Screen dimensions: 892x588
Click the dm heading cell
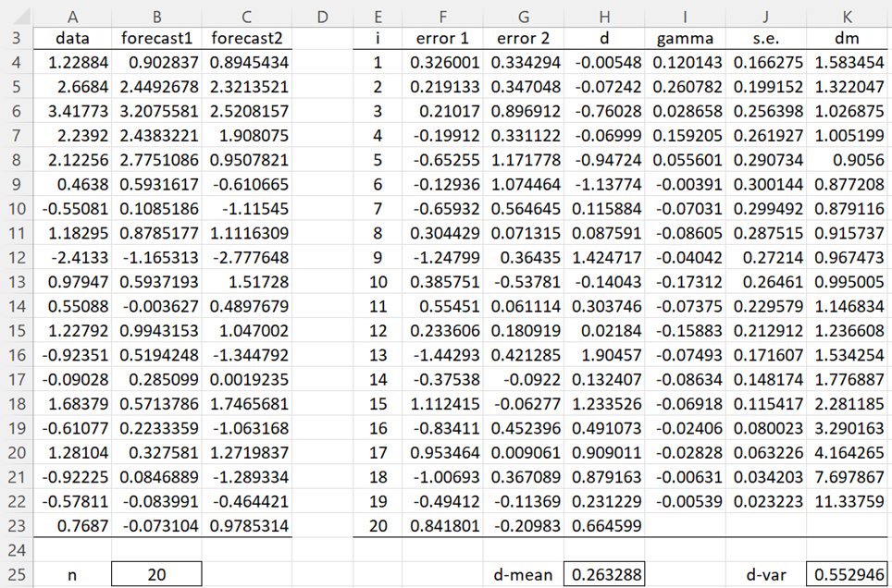(x=848, y=38)
